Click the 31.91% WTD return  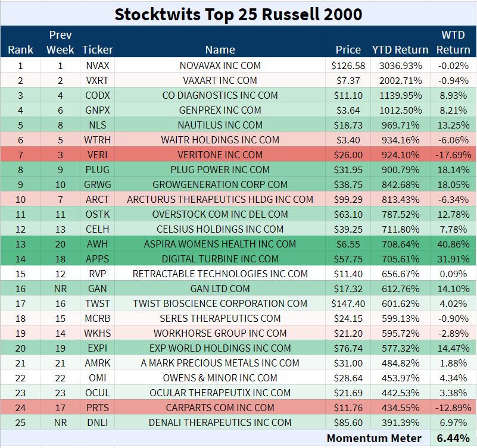[453, 259]
